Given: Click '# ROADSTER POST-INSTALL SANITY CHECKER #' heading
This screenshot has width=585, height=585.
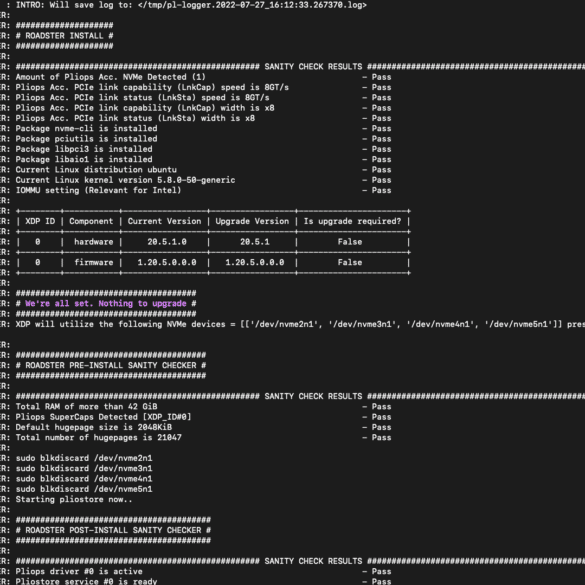Looking at the screenshot, I should (x=113, y=530).
